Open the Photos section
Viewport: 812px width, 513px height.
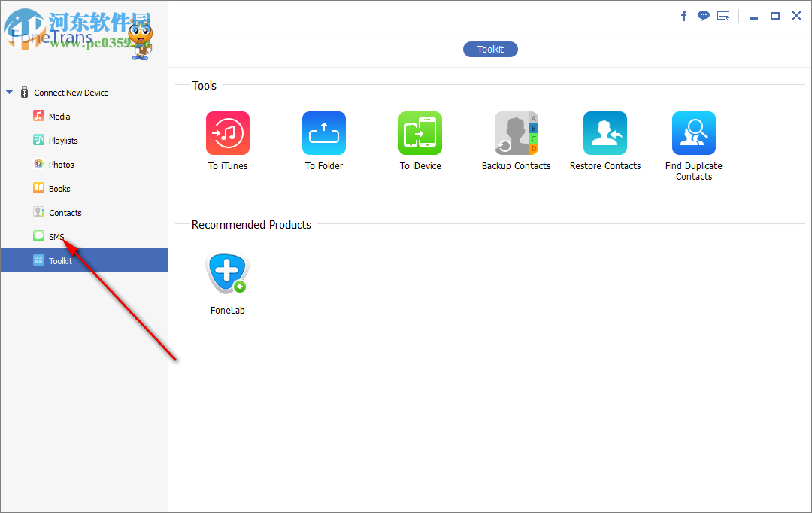pyautogui.click(x=59, y=164)
